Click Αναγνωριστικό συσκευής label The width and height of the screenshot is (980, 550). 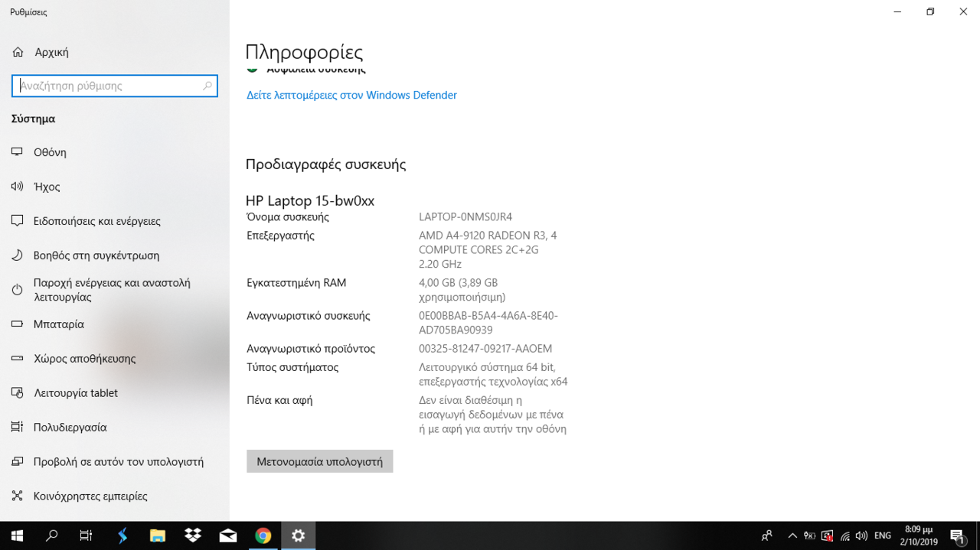click(308, 315)
